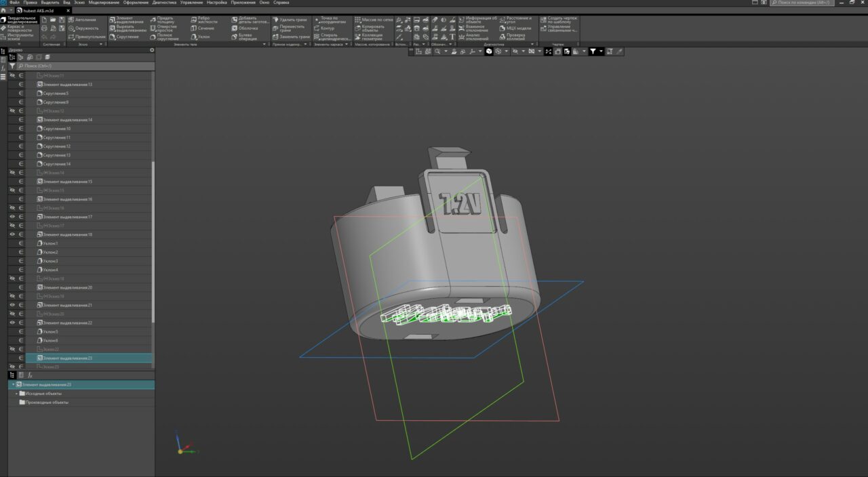Click Вырезать выдавливанием cut-extrude tool

click(x=127, y=28)
